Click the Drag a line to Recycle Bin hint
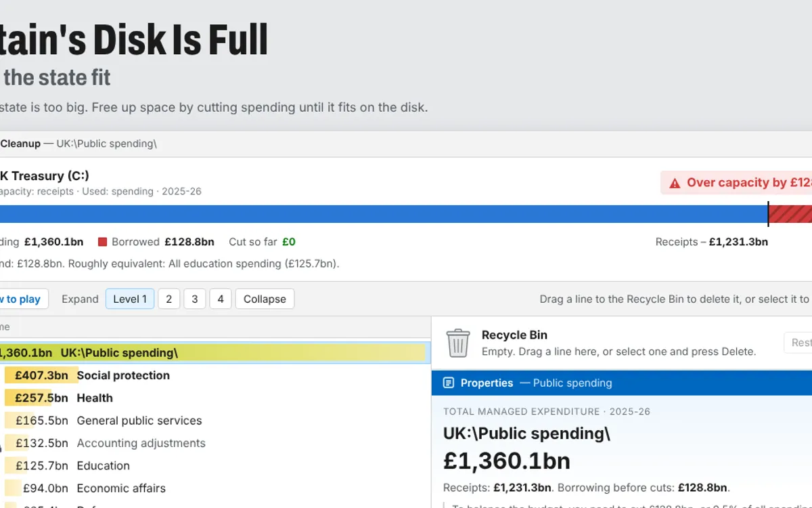The height and width of the screenshot is (508, 812). click(675, 299)
